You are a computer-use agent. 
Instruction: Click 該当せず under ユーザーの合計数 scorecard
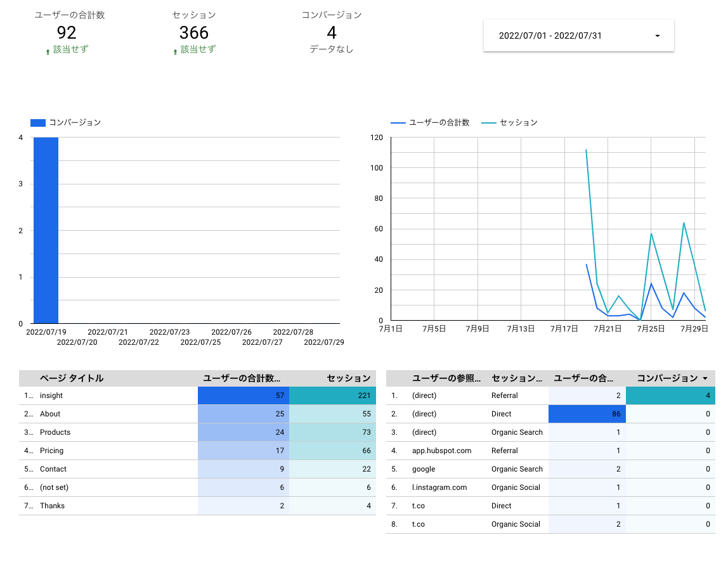[70, 49]
